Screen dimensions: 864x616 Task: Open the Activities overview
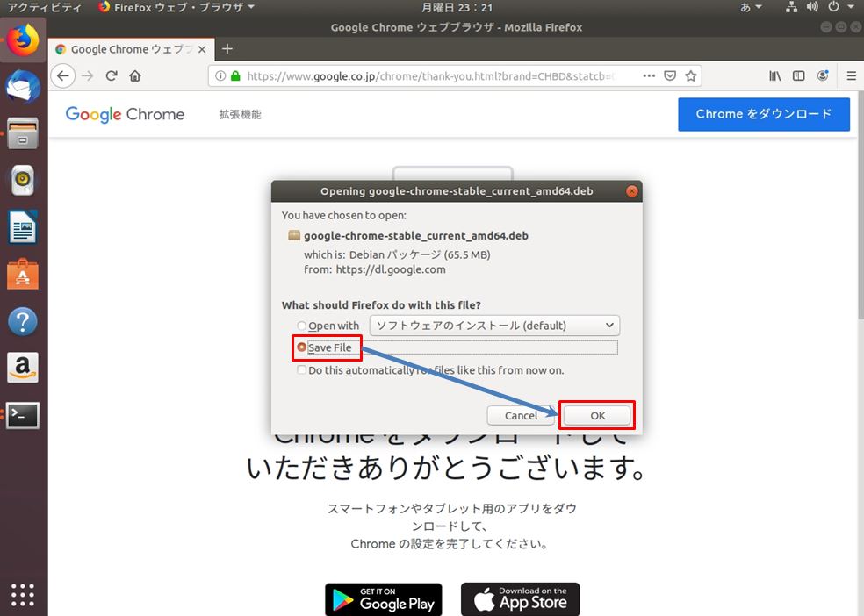[x=44, y=7]
